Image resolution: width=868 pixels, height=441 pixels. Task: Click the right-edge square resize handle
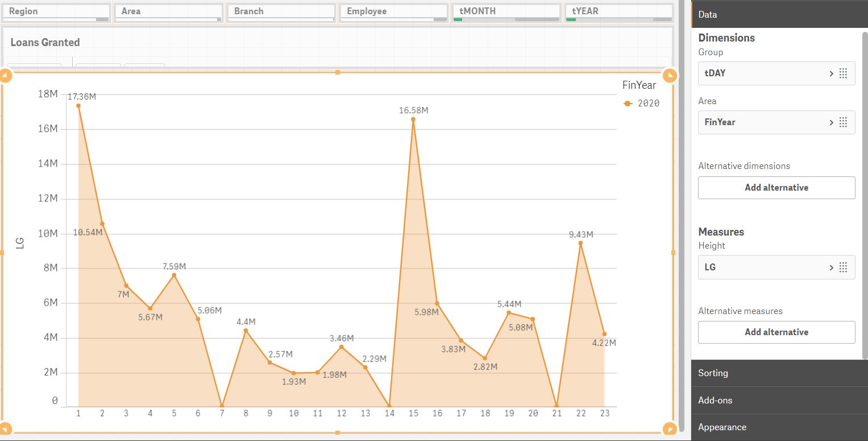(674, 252)
